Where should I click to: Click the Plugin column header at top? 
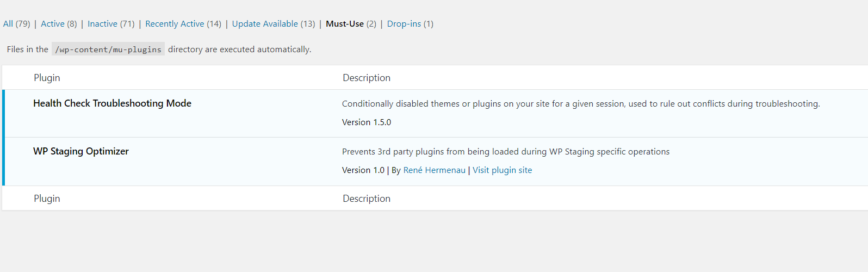click(x=47, y=78)
